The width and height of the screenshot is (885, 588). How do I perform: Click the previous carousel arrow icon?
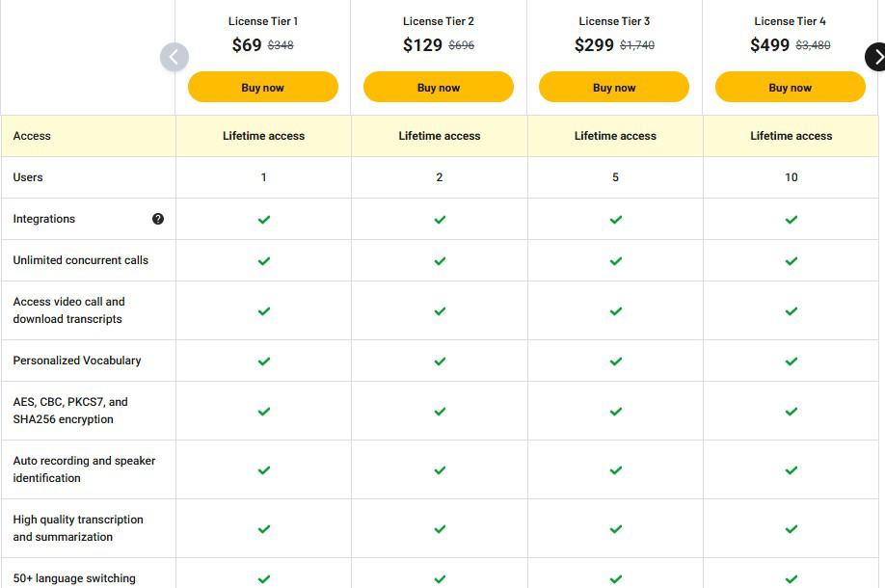click(x=174, y=57)
